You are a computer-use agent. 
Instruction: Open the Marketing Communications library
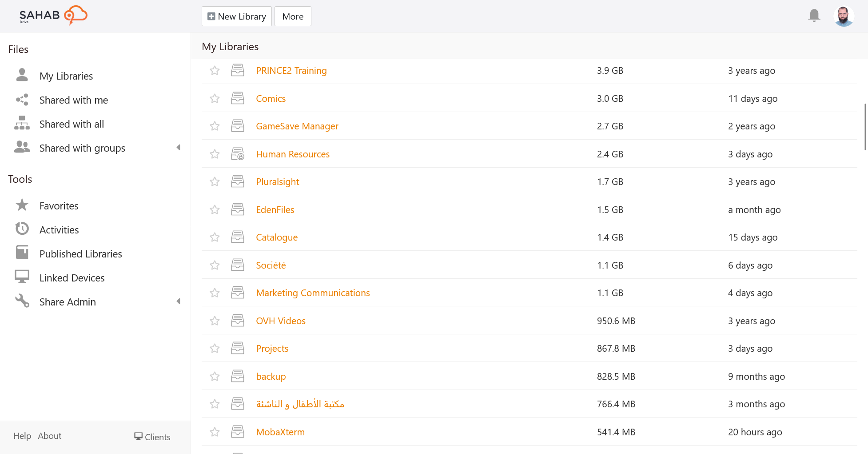point(313,293)
